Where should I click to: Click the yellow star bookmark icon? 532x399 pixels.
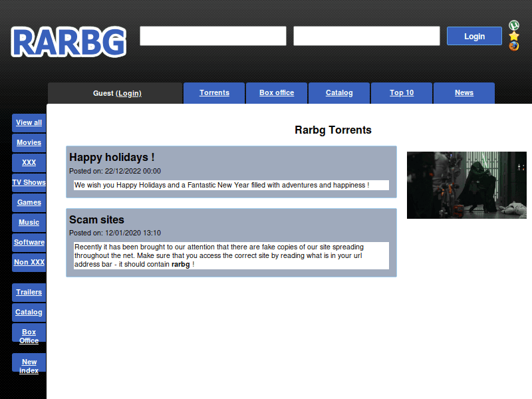pos(513,36)
